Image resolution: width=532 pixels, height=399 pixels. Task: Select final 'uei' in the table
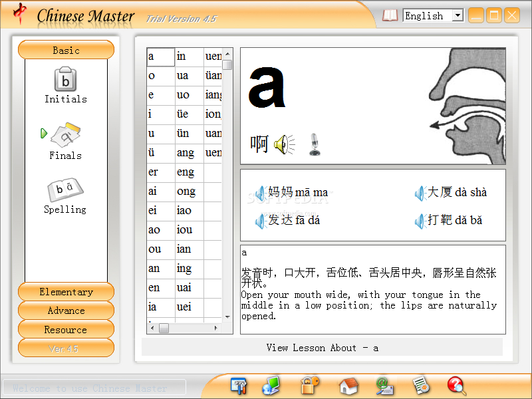[x=190, y=308]
